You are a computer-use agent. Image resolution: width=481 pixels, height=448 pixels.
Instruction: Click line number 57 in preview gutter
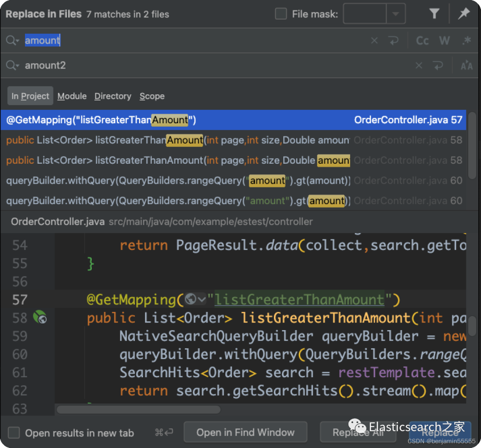20,300
